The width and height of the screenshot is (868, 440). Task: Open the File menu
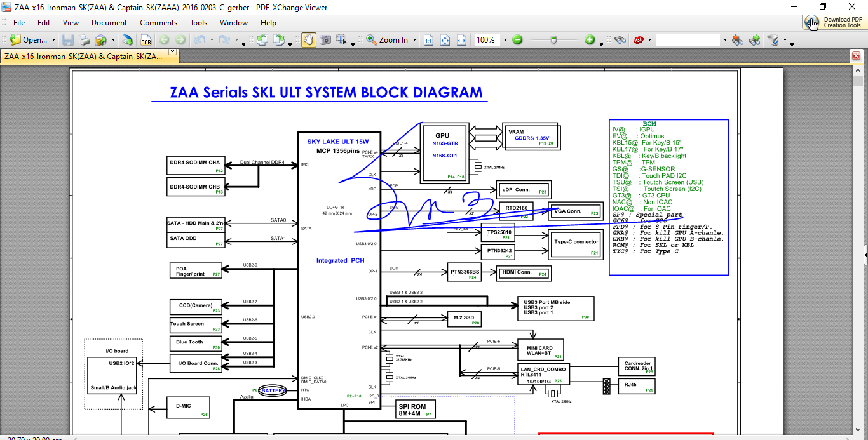[19, 22]
